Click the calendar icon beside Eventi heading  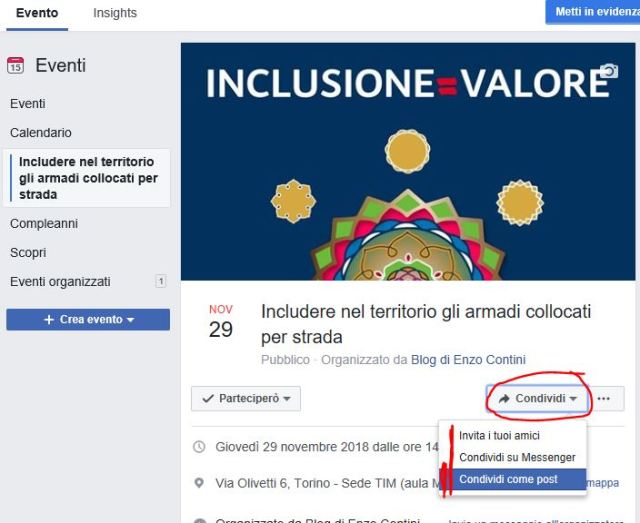pyautogui.click(x=16, y=65)
